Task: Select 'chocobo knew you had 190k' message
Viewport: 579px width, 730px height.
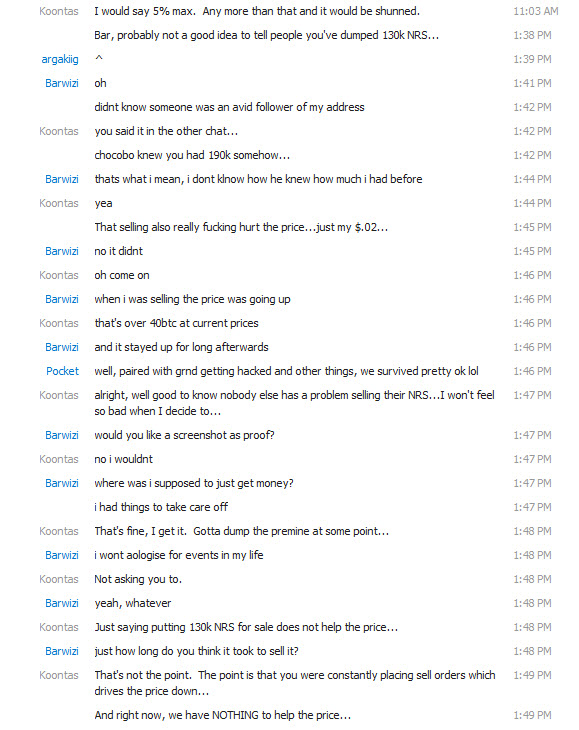Action: (x=192, y=155)
